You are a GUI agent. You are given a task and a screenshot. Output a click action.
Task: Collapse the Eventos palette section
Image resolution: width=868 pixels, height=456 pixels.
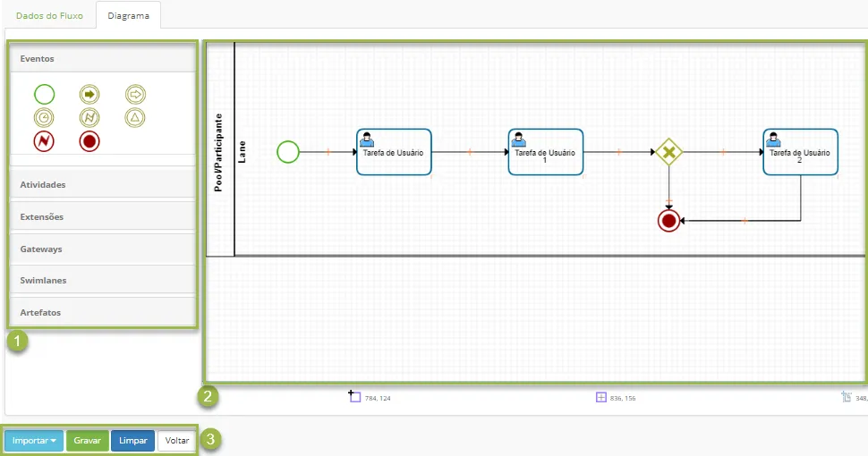pyautogui.click(x=102, y=59)
